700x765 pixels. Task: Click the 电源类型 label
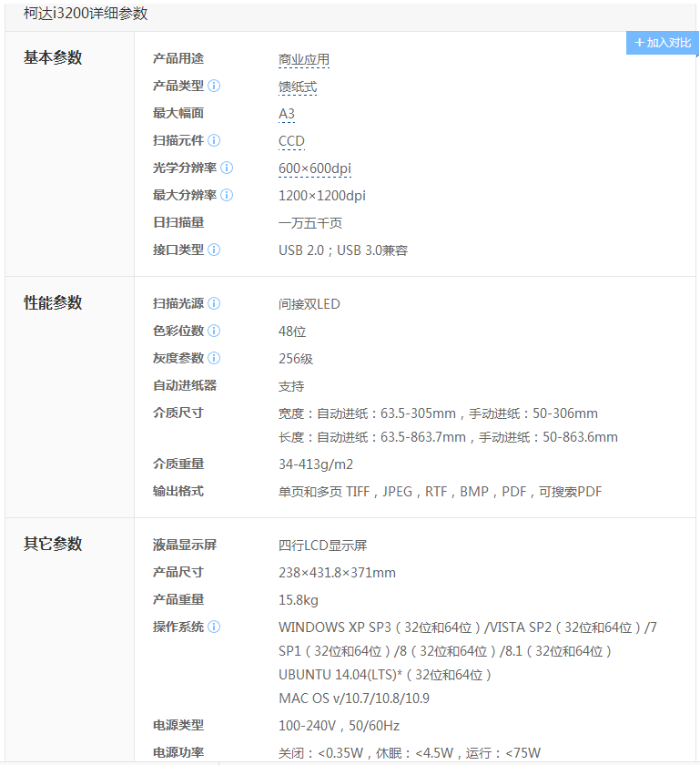pos(178,725)
